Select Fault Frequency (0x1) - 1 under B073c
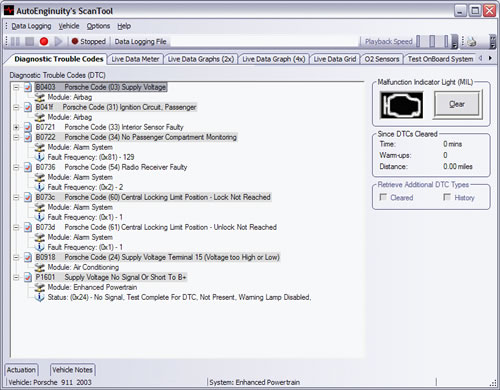Image resolution: width=500 pixels, height=390 pixels. click(x=85, y=217)
